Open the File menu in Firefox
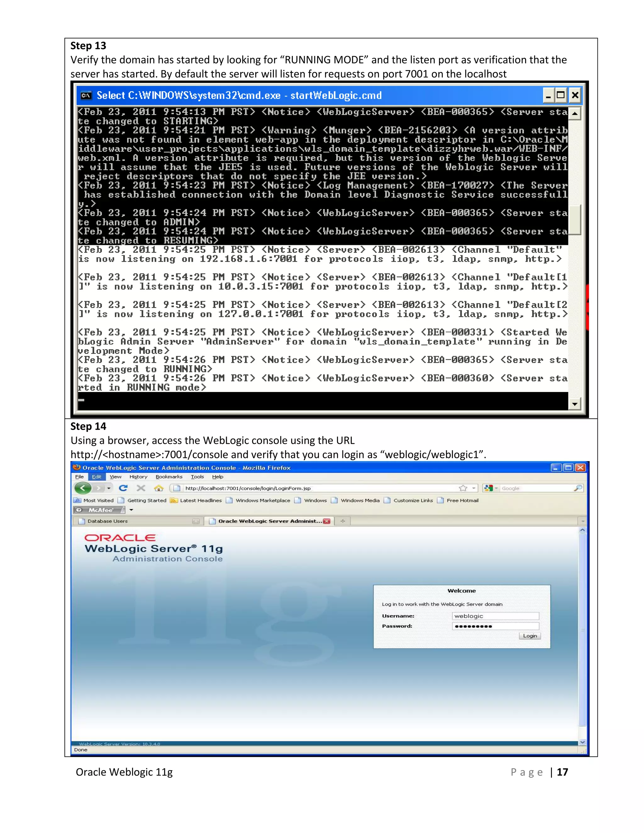Viewport: 644px width, 833px height. point(79,477)
